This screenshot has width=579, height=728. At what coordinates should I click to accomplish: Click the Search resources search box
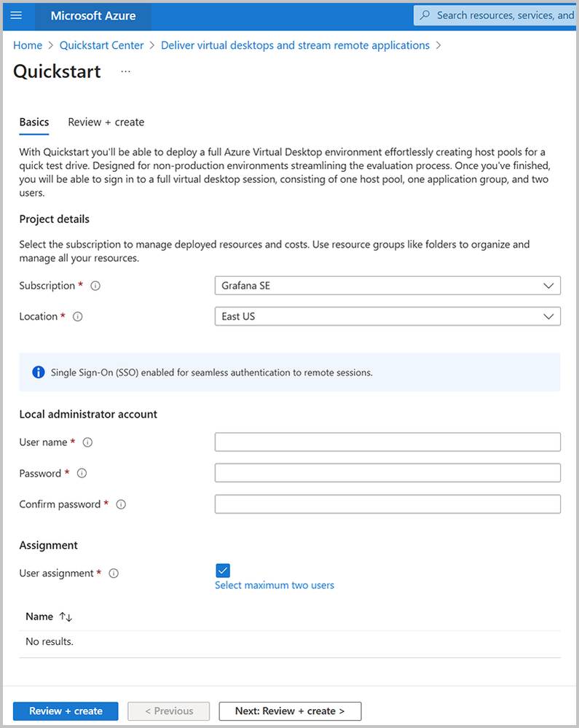coord(495,15)
